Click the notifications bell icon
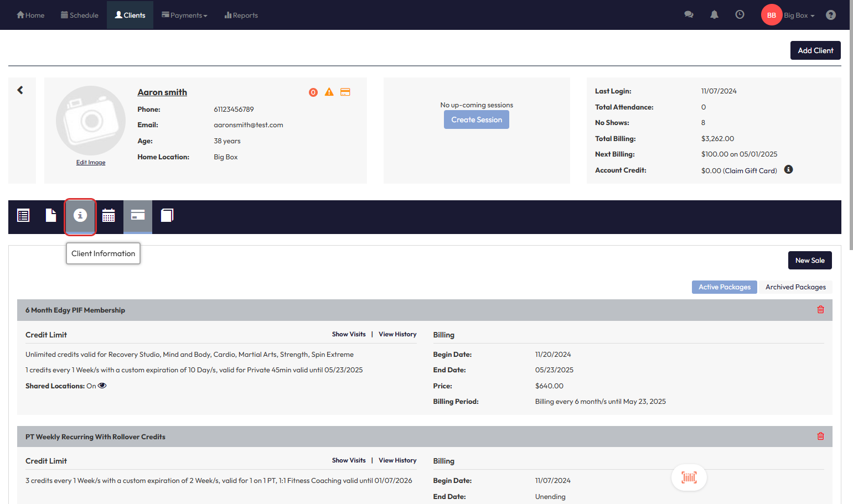The width and height of the screenshot is (853, 504). [x=714, y=15]
